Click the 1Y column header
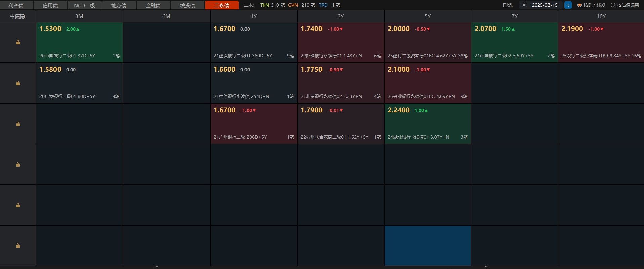This screenshot has width=644, height=269. pos(254,16)
